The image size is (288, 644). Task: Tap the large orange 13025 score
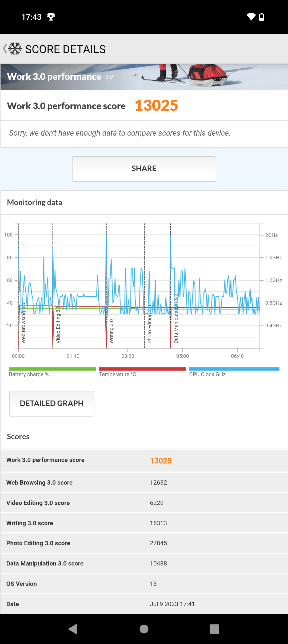(156, 105)
